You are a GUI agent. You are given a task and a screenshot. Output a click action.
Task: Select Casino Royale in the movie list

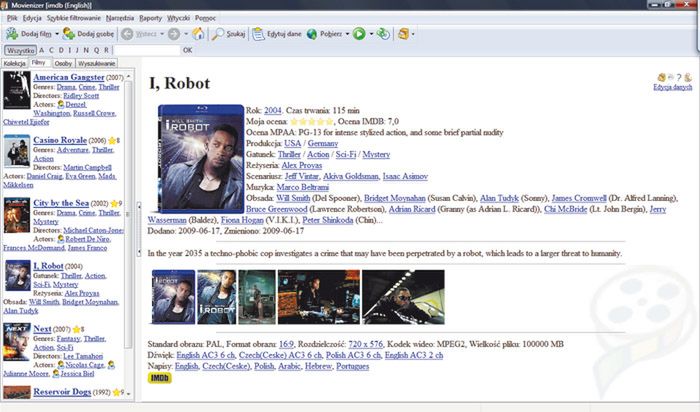pyautogui.click(x=61, y=141)
